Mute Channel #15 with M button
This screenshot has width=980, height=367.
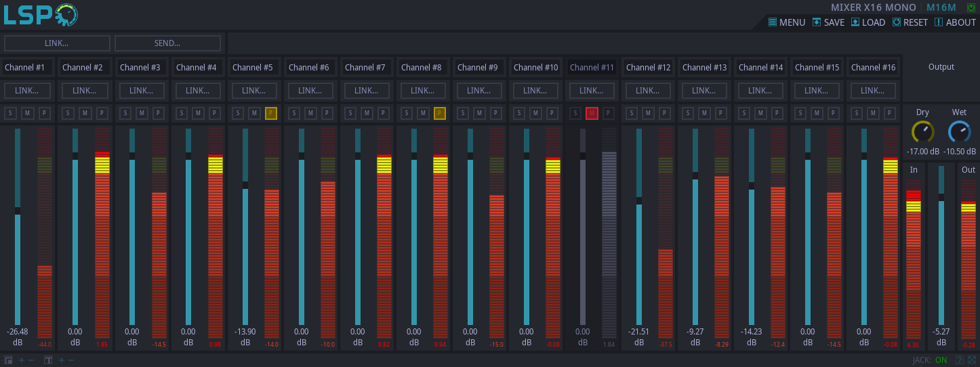tap(817, 113)
